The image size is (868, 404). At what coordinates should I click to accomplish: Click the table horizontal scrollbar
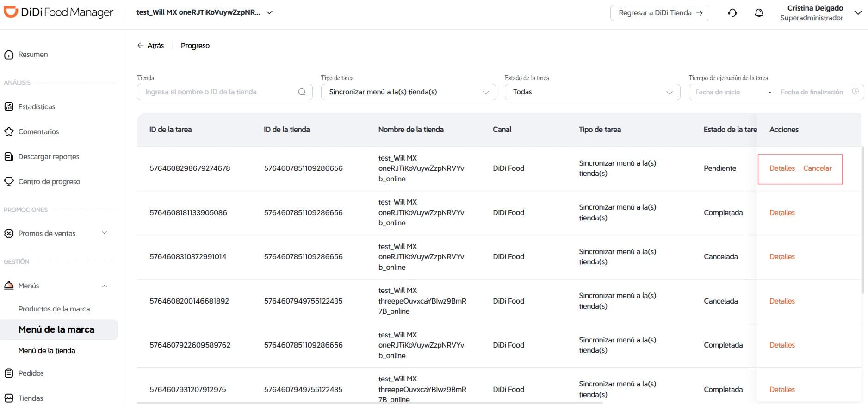(x=370, y=403)
